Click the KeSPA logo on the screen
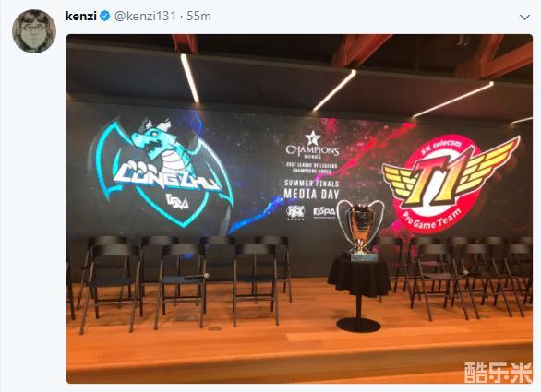The width and height of the screenshot is (541, 392). point(324,211)
